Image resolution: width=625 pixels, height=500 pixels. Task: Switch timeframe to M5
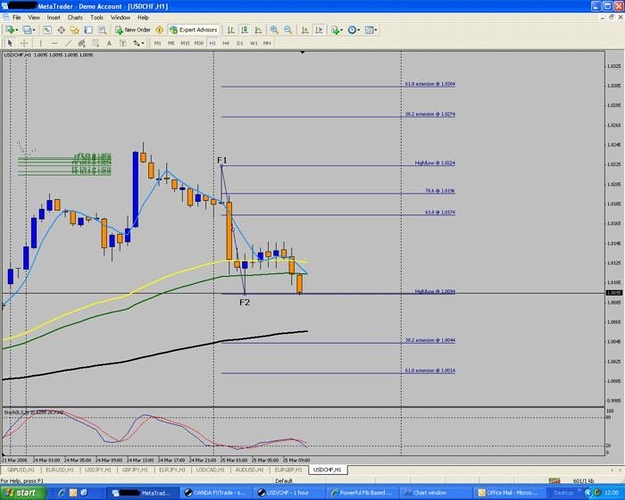[x=171, y=43]
